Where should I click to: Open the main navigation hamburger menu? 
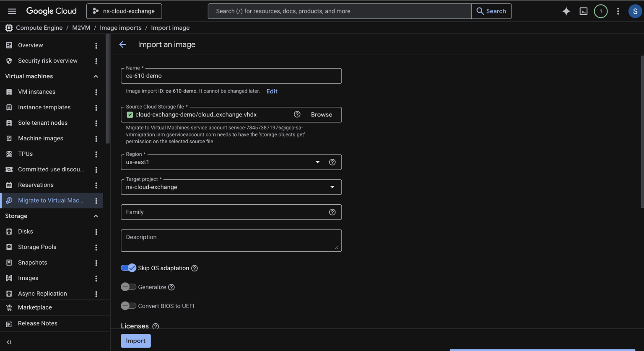pos(12,11)
